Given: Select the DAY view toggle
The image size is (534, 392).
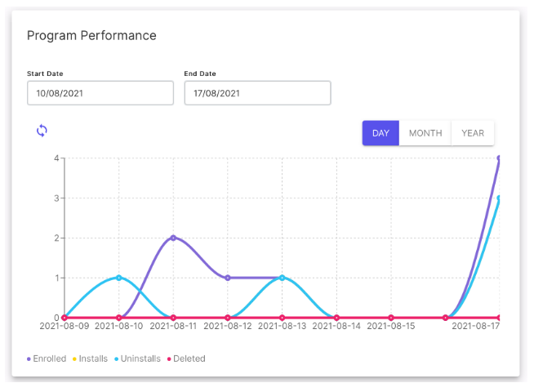Looking at the screenshot, I should [x=380, y=133].
